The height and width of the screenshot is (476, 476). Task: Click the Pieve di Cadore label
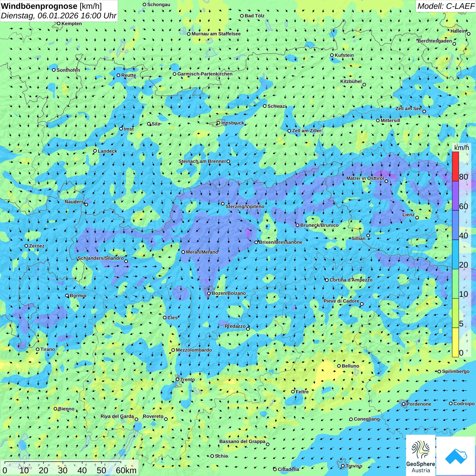pyautogui.click(x=341, y=301)
